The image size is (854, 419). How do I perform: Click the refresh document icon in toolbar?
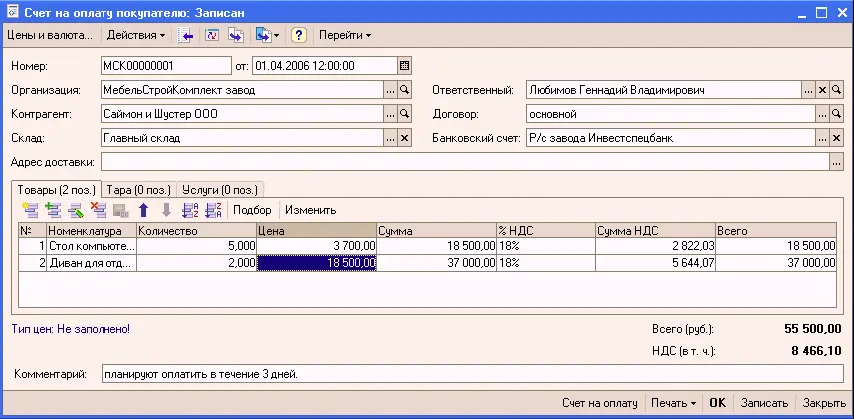click(211, 35)
